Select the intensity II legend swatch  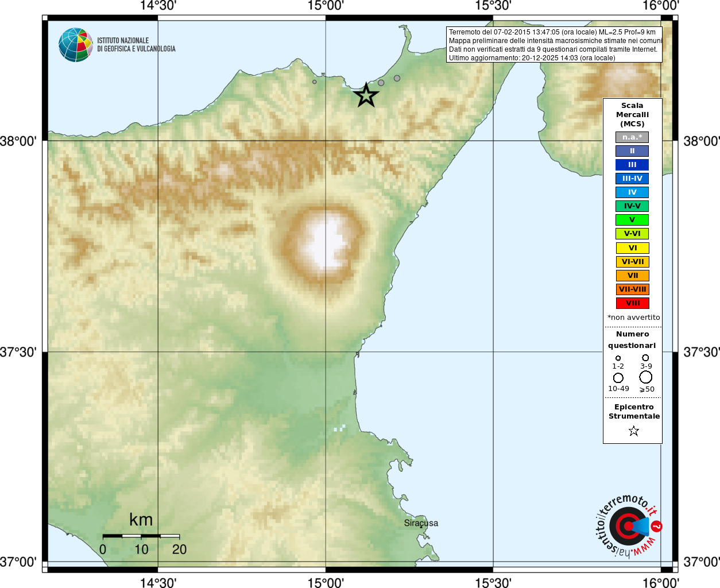[x=632, y=151]
